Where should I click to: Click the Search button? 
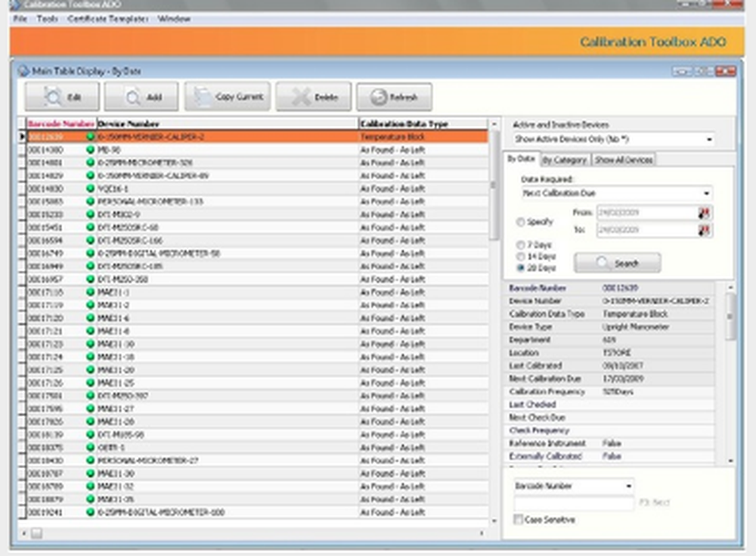(x=617, y=263)
